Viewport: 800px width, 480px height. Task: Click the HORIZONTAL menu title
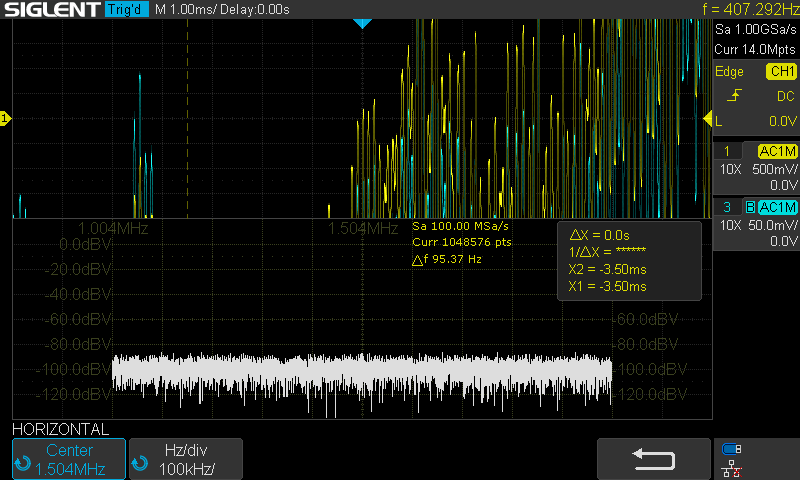point(61,429)
